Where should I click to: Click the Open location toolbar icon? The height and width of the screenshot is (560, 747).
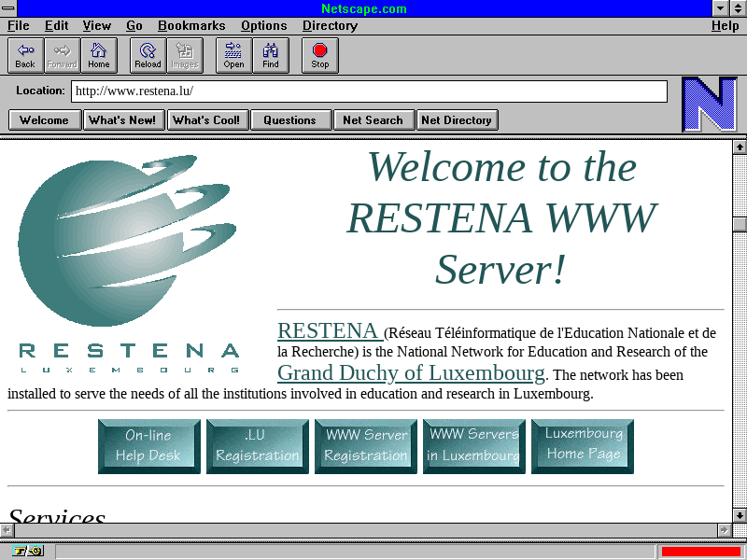pos(233,55)
